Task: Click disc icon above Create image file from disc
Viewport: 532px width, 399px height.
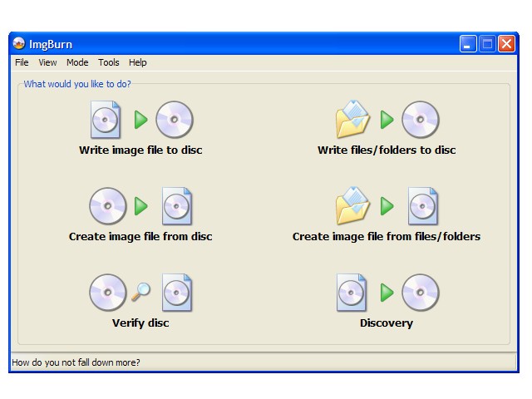Action: click(108, 206)
